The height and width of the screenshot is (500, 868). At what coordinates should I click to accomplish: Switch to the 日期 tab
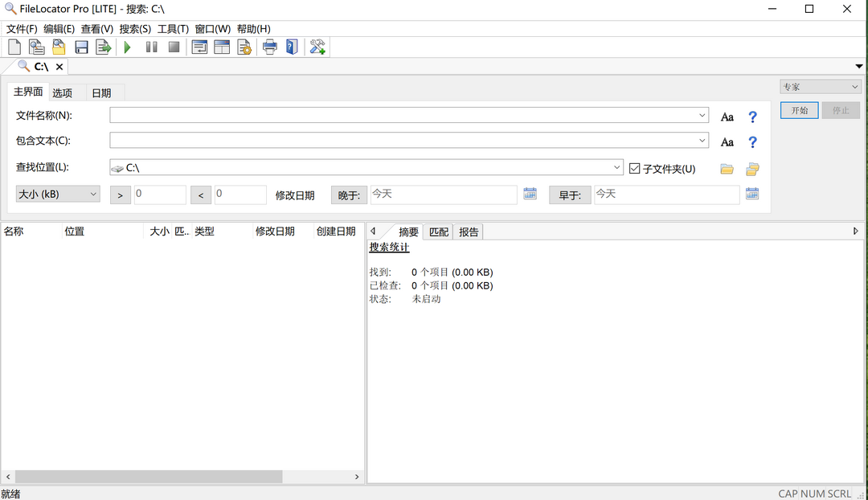(x=101, y=93)
